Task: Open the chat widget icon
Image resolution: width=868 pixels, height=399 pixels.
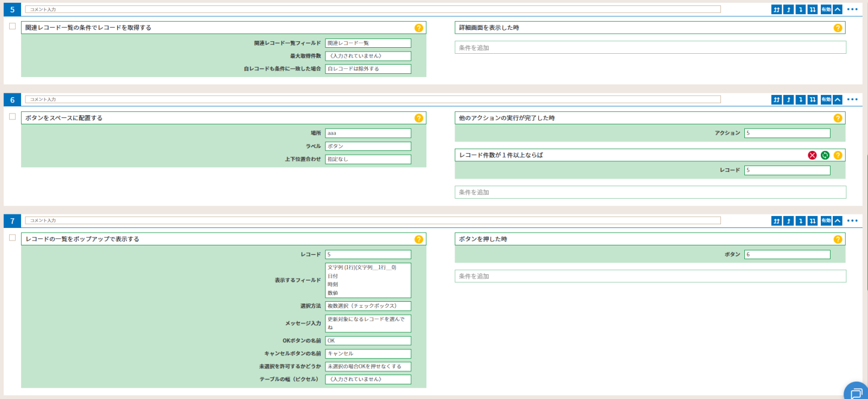Action: pyautogui.click(x=856, y=392)
